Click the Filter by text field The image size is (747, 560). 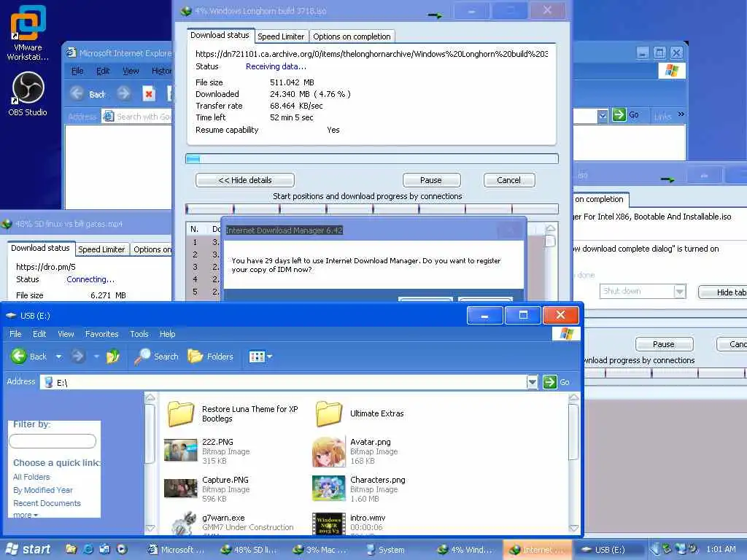53,441
